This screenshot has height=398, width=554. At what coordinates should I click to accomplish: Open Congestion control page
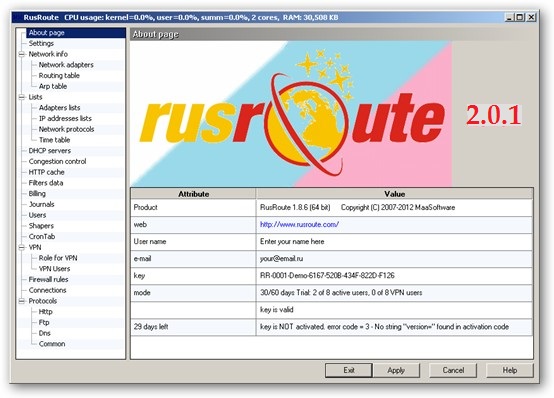click(x=57, y=162)
